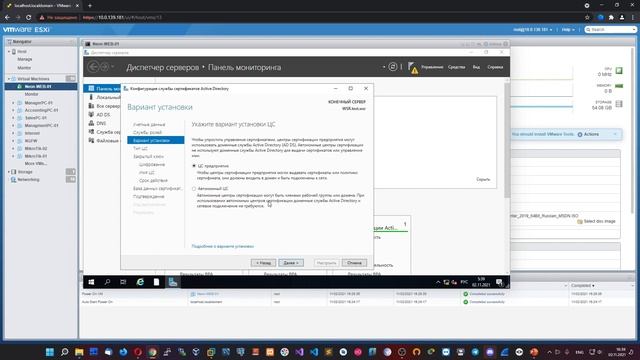Select Все серверы in Server Manager sidebar
The height and width of the screenshot is (360, 640).
(104, 106)
